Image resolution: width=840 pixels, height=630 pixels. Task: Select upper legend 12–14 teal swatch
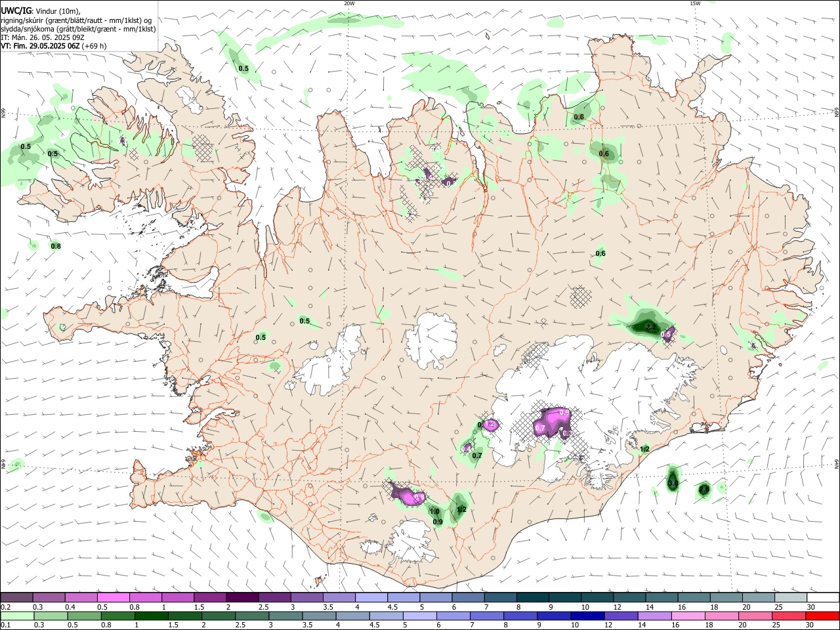point(630,597)
